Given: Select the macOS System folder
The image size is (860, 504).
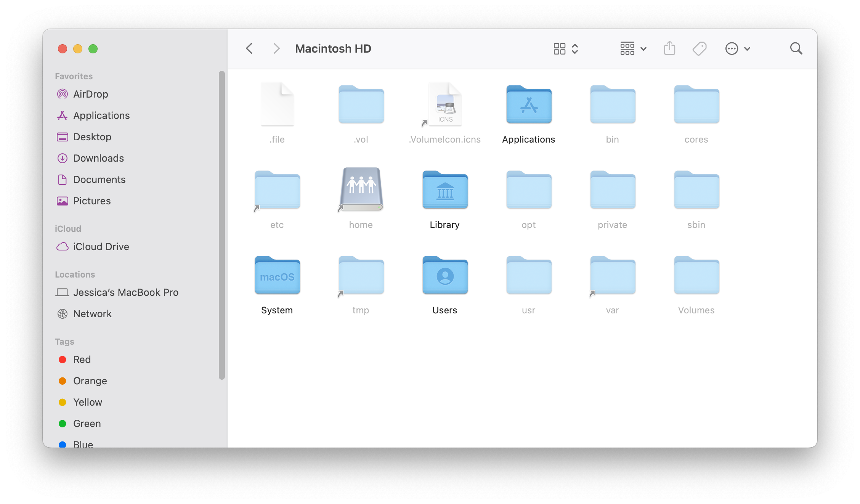Looking at the screenshot, I should (x=277, y=275).
